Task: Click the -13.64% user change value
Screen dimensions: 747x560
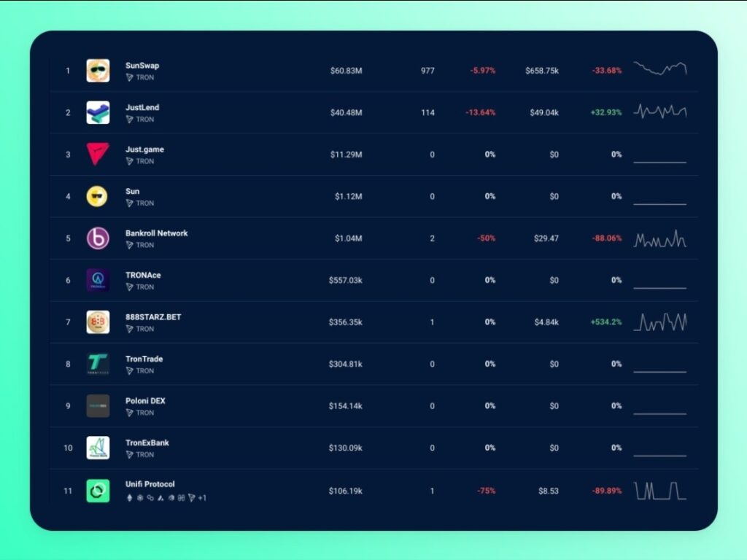Action: click(480, 112)
